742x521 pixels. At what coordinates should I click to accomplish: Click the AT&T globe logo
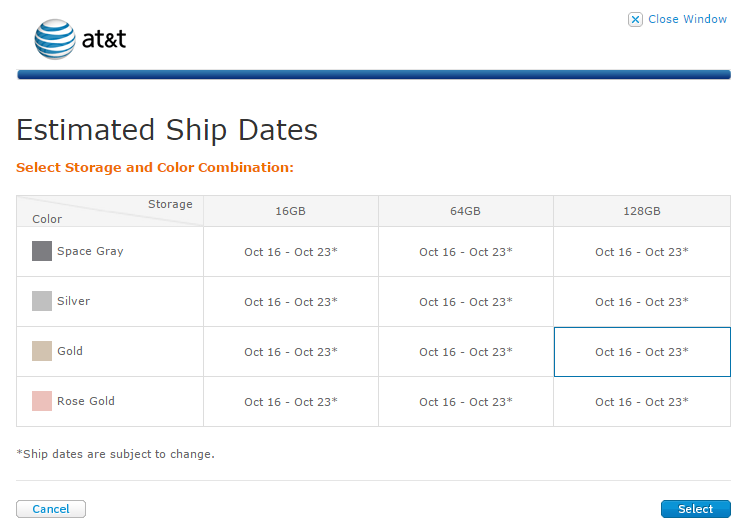click(55, 39)
